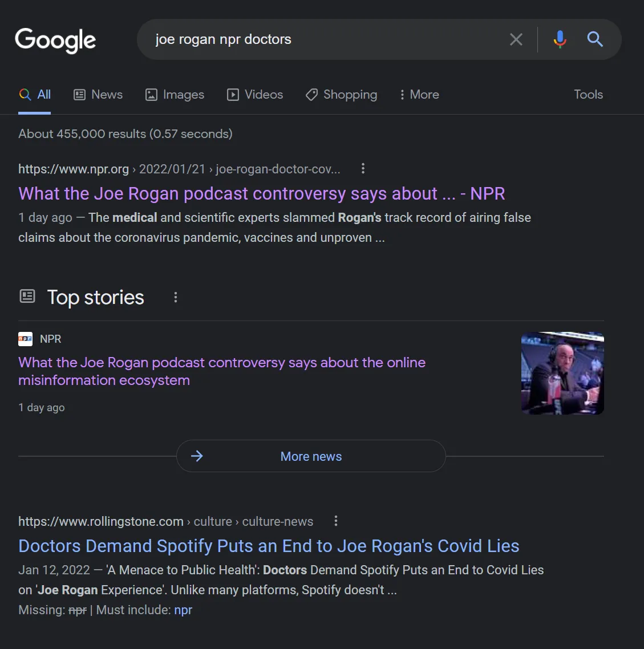Switch to the Videos tab
This screenshot has height=649, width=644.
(255, 95)
